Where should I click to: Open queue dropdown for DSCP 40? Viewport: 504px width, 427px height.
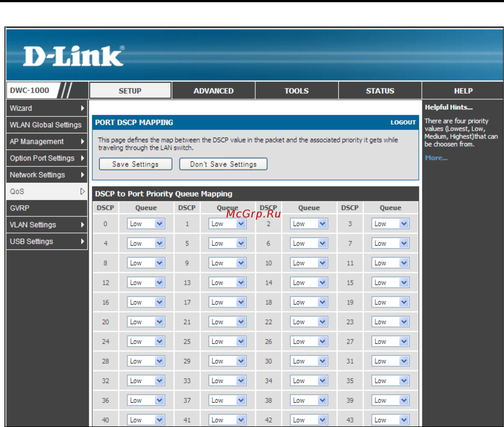pos(146,420)
